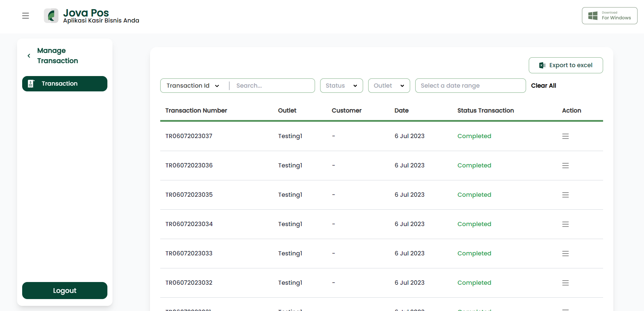The image size is (644, 311).
Task: Open the date range picker field
Action: pyautogui.click(x=470, y=86)
